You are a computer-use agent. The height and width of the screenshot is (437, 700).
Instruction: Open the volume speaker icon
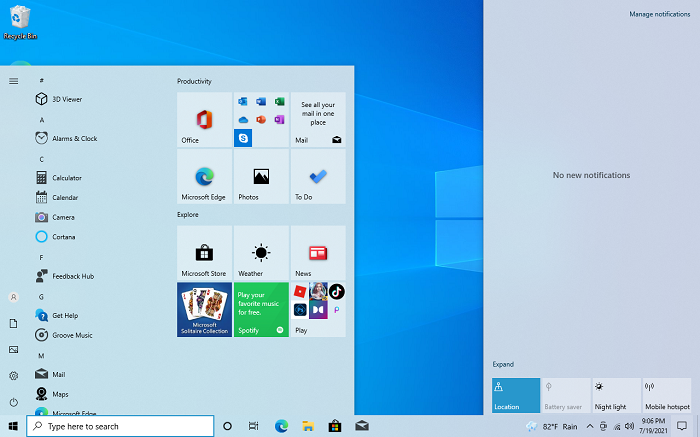(x=629, y=427)
